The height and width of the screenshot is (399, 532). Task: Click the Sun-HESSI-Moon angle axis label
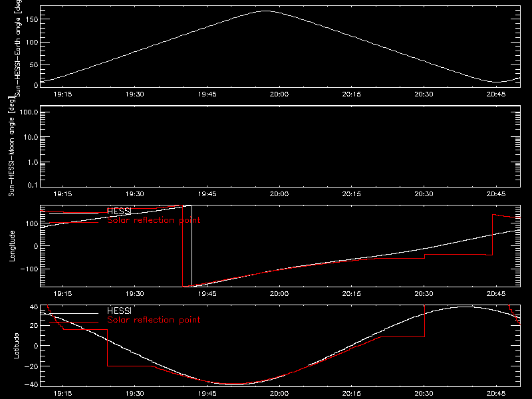click(11, 146)
